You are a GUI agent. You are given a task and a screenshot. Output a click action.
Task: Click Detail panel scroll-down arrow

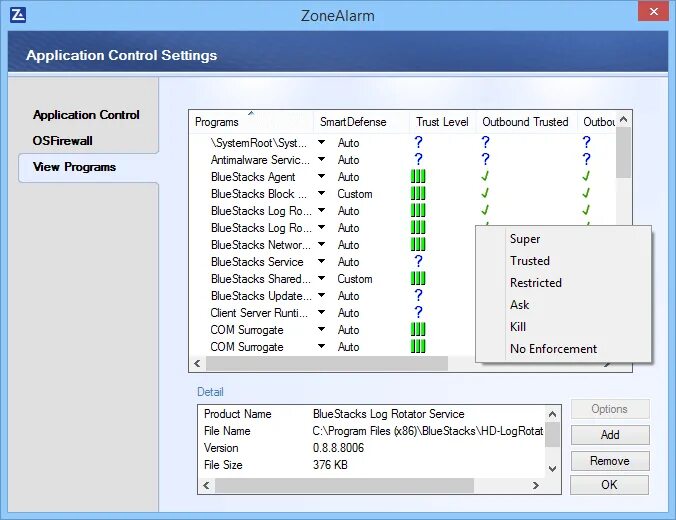click(x=553, y=469)
